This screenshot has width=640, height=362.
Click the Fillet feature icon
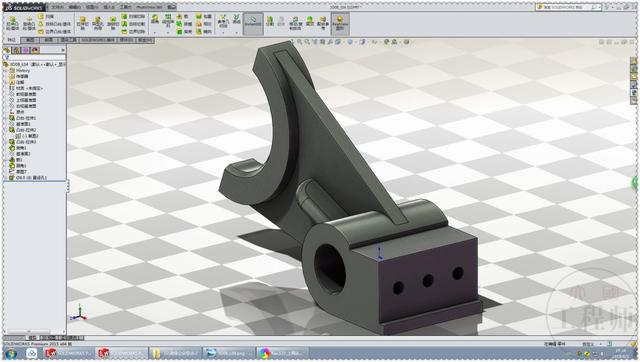[155, 19]
